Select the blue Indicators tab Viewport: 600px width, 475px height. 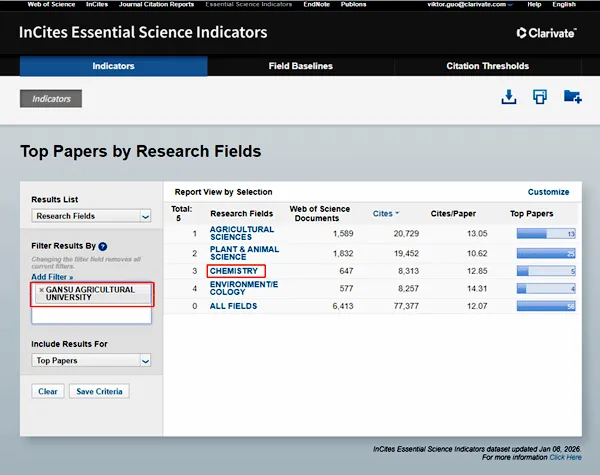click(114, 66)
